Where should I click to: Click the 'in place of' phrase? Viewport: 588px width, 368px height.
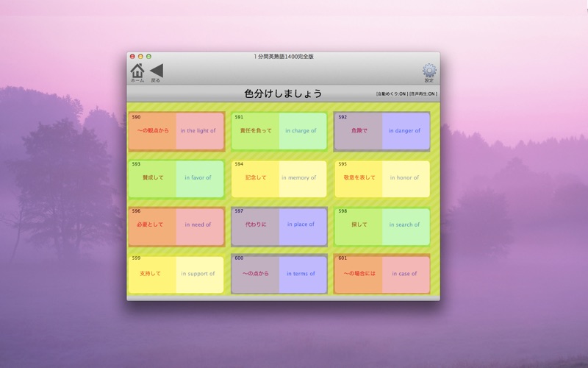point(301,224)
